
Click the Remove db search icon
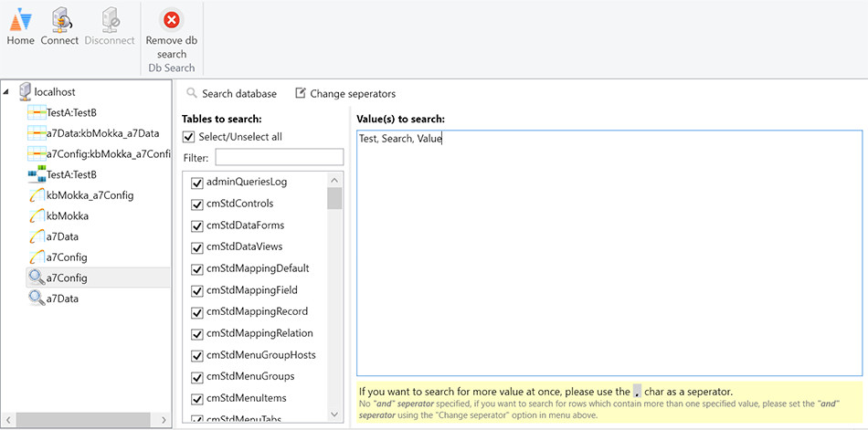(x=172, y=20)
